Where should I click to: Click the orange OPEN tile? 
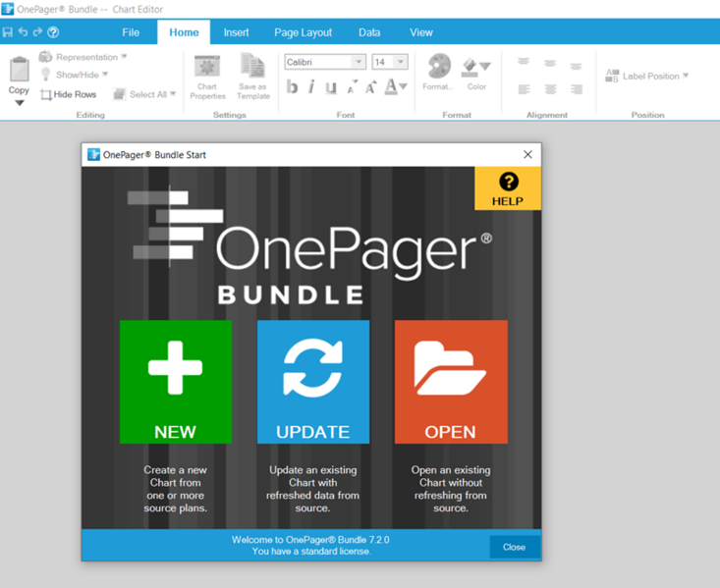(x=451, y=382)
